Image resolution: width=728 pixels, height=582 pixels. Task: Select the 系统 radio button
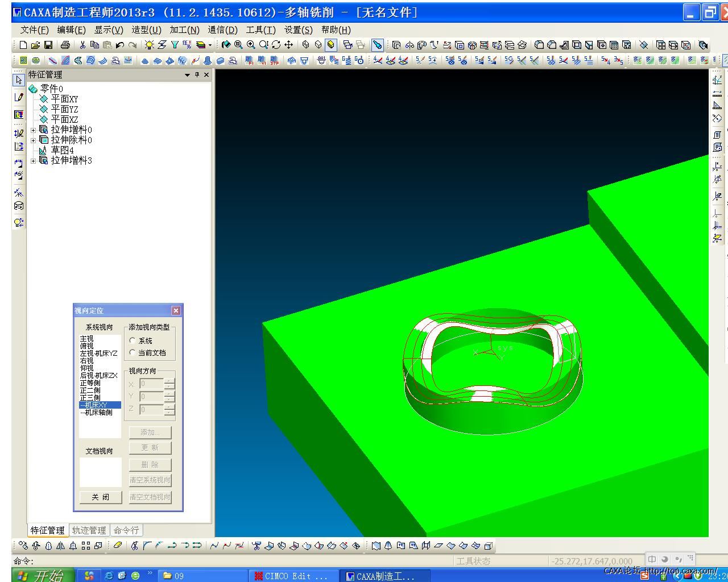click(133, 340)
